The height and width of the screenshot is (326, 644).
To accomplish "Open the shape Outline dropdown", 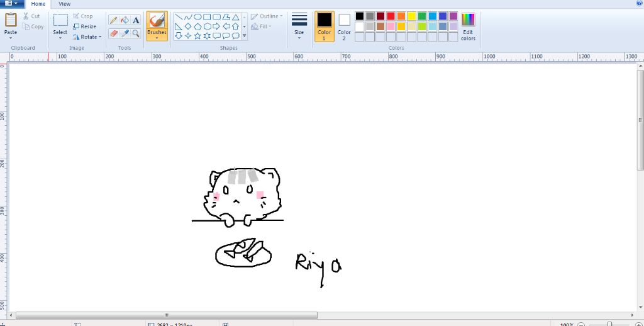I will click(267, 16).
